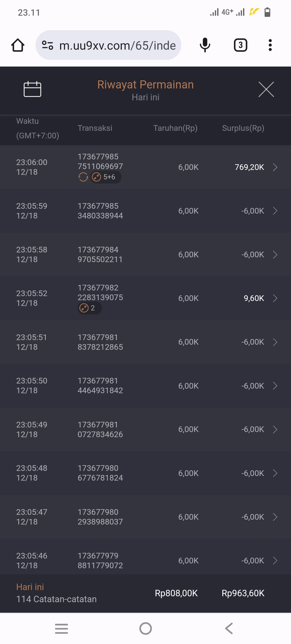Tap the Android back navigation button
291x644 pixels.
point(229,628)
